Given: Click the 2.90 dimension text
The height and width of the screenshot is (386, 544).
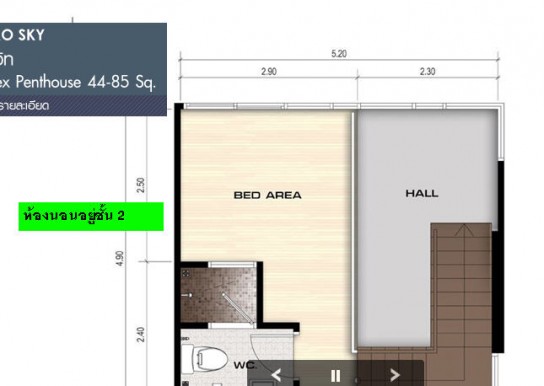Looking at the screenshot, I should point(269,72).
